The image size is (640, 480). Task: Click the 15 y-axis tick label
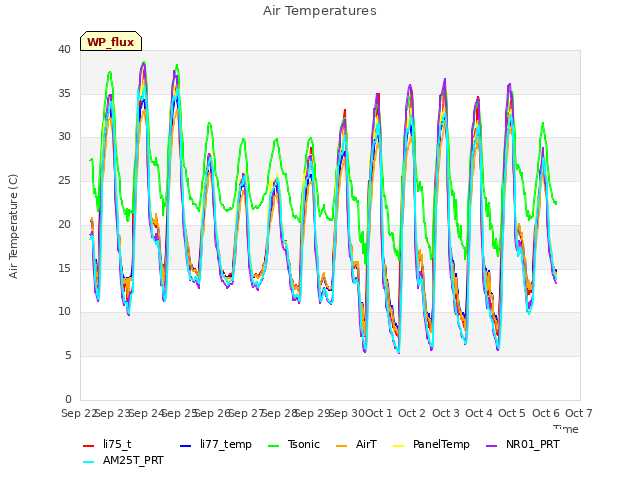[x=64, y=268]
